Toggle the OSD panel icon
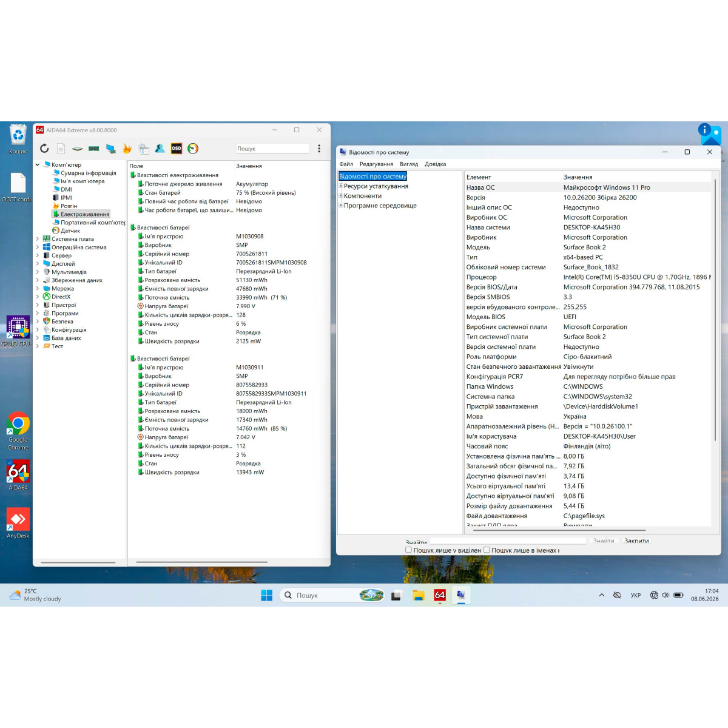 (x=177, y=148)
